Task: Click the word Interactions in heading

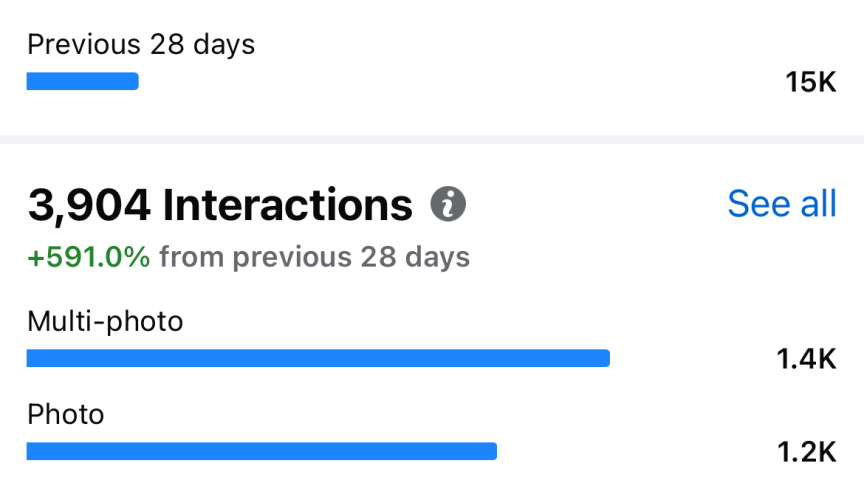Action: pyautogui.click(x=288, y=205)
